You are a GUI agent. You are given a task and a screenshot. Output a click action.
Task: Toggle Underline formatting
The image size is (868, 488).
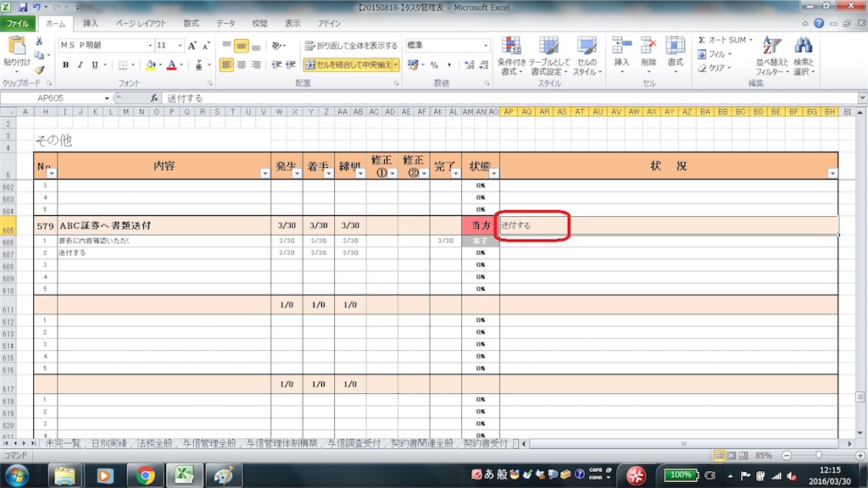point(95,65)
